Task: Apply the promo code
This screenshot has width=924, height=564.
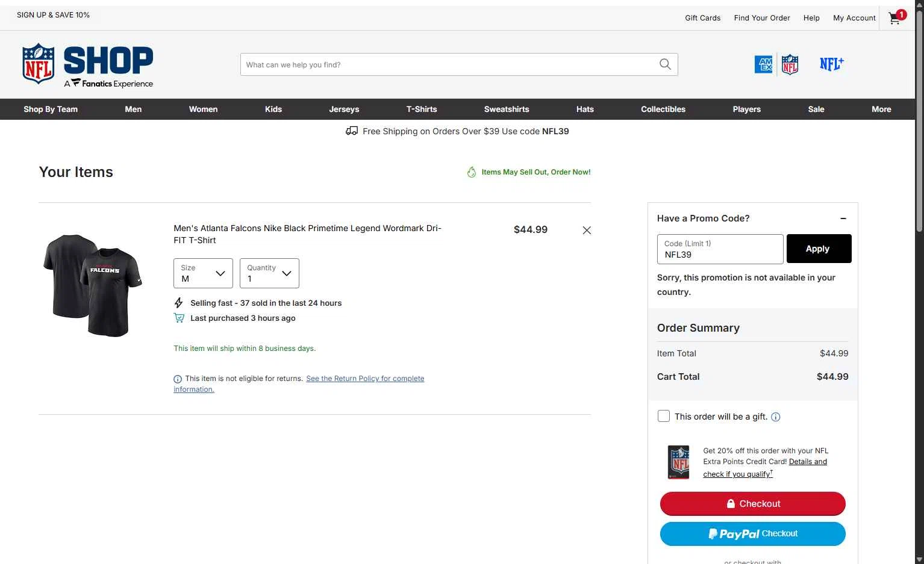Action: pyautogui.click(x=819, y=249)
